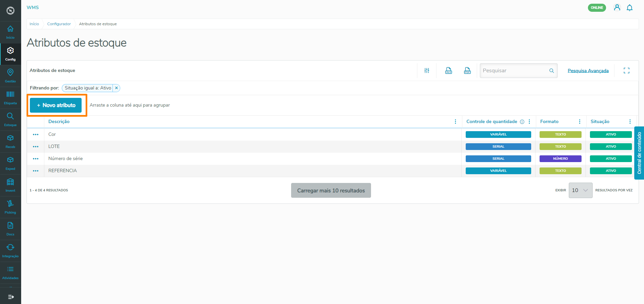Open the Receb sidebar section
The width and height of the screenshot is (644, 304).
pyautogui.click(x=10, y=142)
